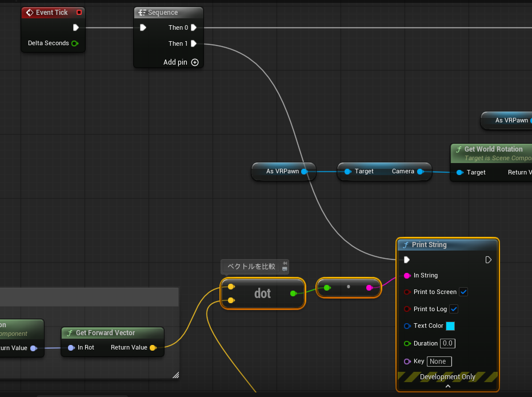Toggle the Print to Log checkbox

click(454, 309)
